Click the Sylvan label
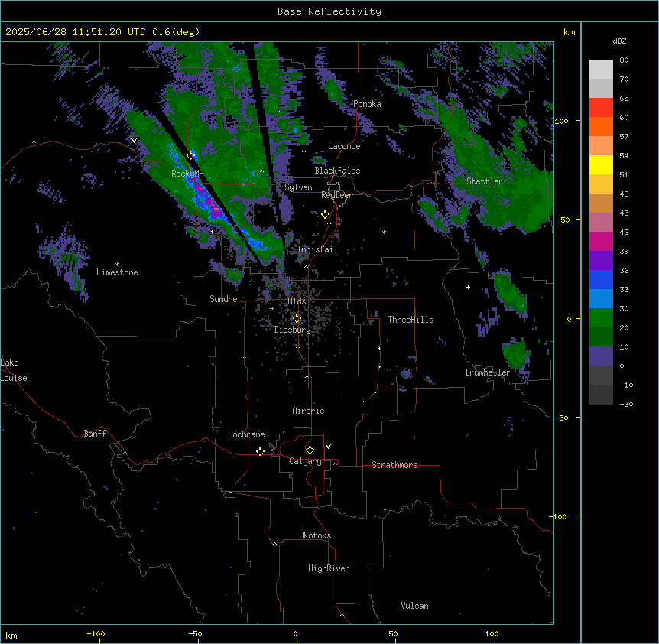The width and height of the screenshot is (659, 644). point(298,187)
